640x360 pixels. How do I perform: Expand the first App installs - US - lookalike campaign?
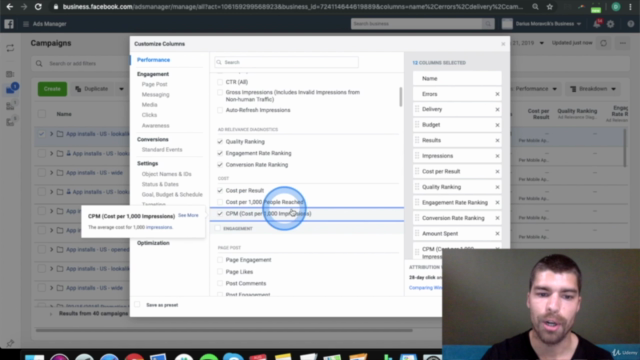click(51, 134)
